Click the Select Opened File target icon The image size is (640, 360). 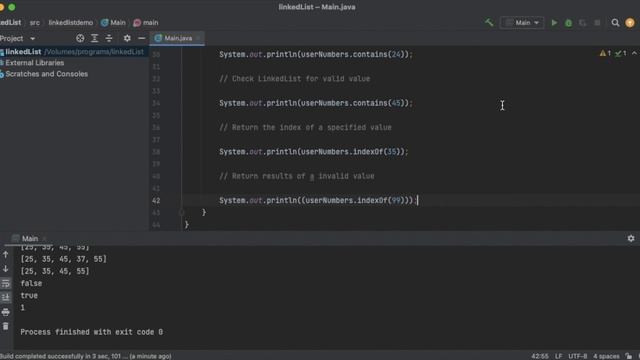[x=80, y=38]
